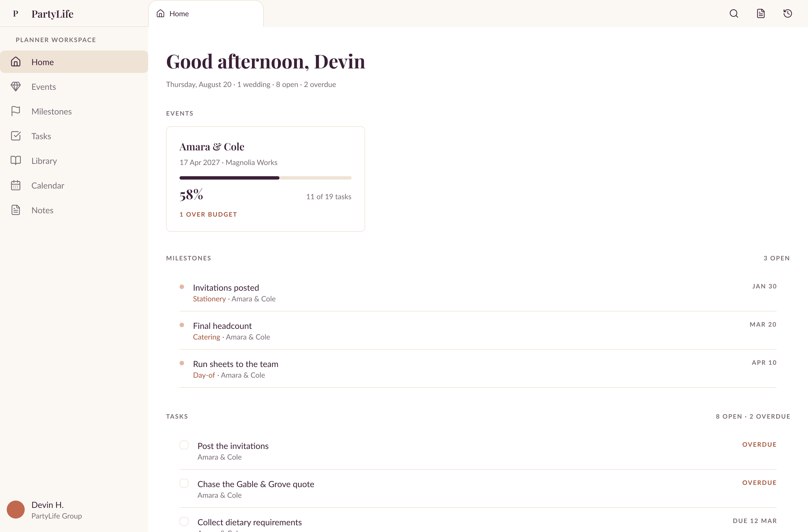The image size is (808, 532).
Task: Switch to the Home tab
Action: pos(206,13)
